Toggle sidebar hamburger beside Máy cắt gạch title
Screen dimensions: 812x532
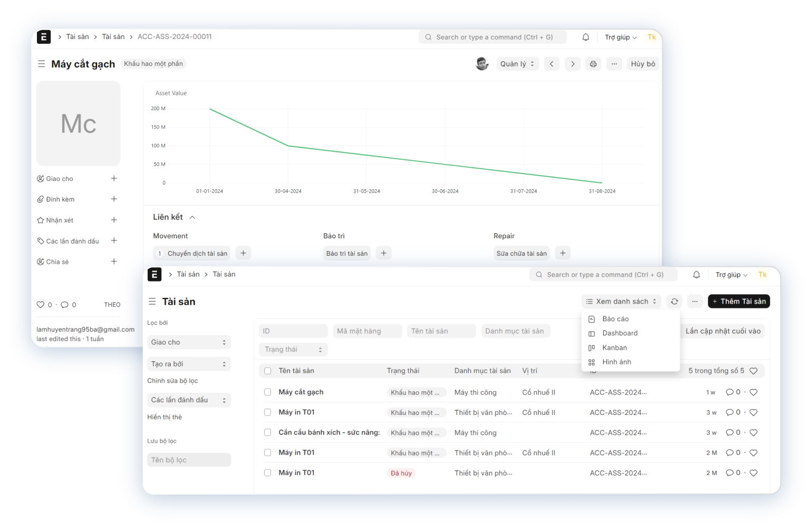(41, 64)
